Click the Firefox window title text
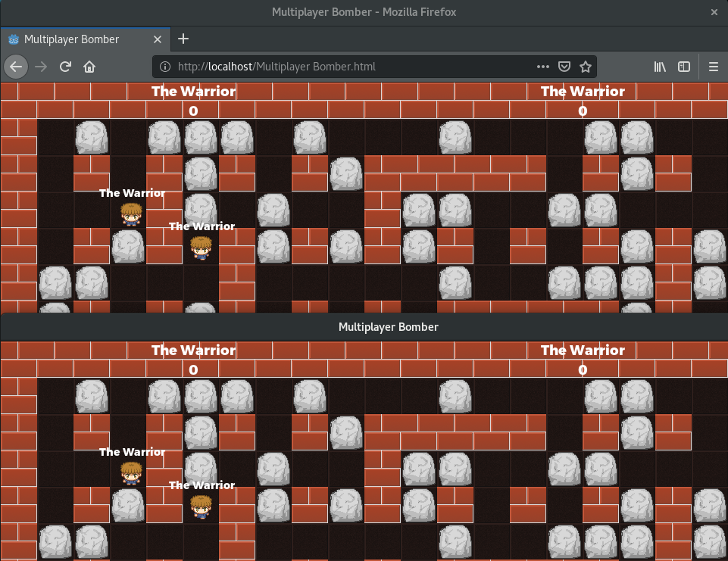 coord(364,12)
